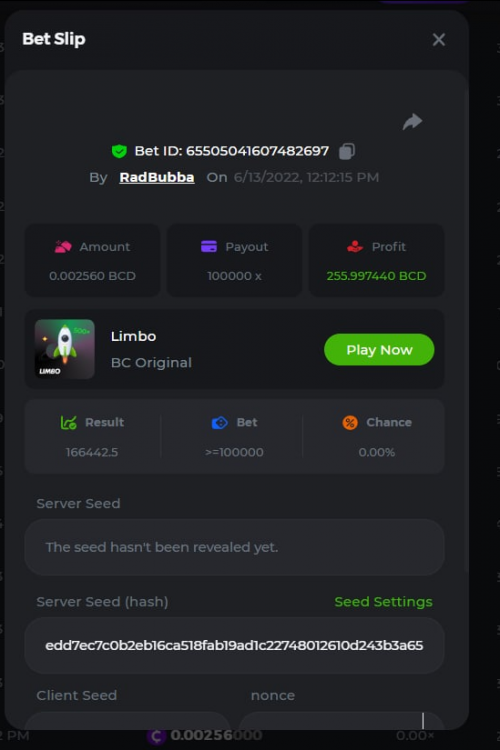Click the red Profit hand icon
This screenshot has height=750, width=500.
point(355,246)
